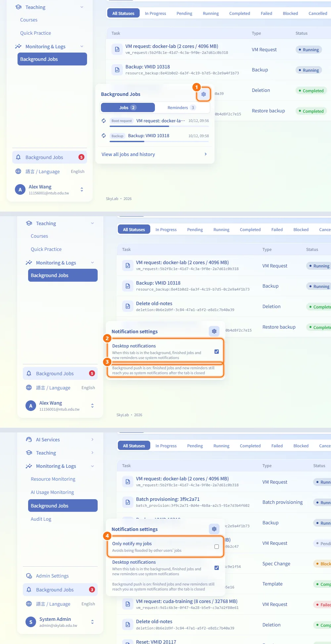Click the Reset: VMID 20117 task title
Viewport: 331px width, 644px height.
[156, 641]
